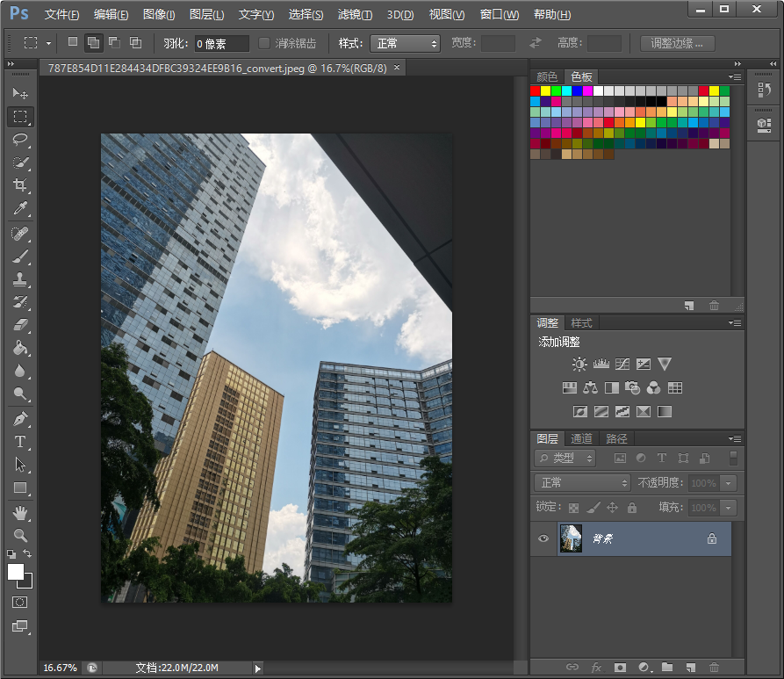Select the Lasso tool
Viewport: 784px width, 679px height.
[x=20, y=139]
